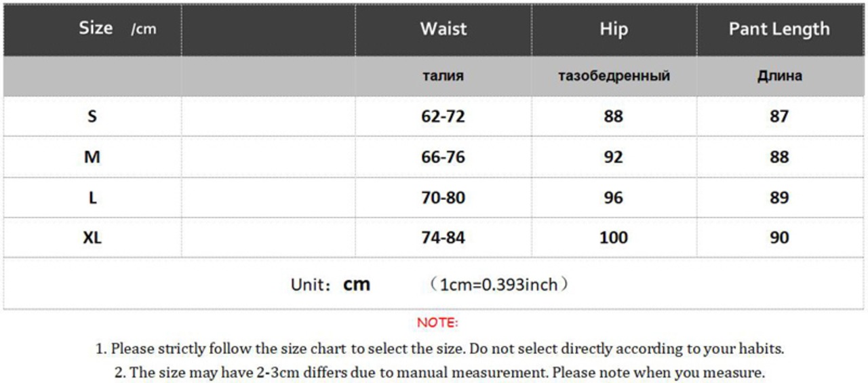Click the S size row label
Viewport: 868px width, 383px height.
pyautogui.click(x=92, y=116)
